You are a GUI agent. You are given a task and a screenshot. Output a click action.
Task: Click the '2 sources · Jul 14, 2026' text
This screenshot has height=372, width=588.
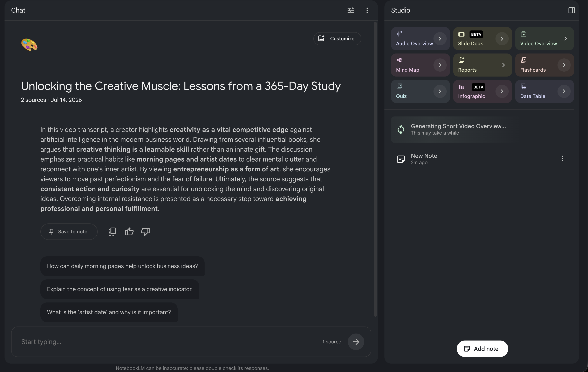[51, 100]
